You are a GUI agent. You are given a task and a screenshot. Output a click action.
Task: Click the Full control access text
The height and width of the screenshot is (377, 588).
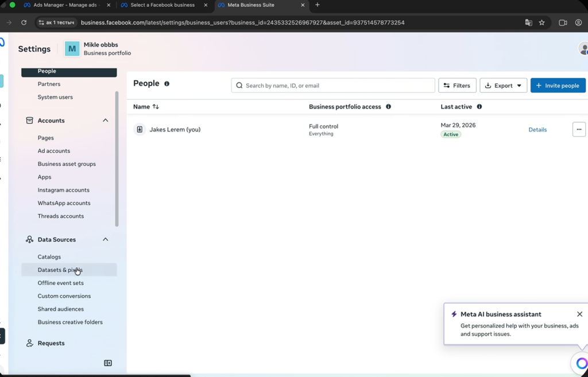pos(323,126)
